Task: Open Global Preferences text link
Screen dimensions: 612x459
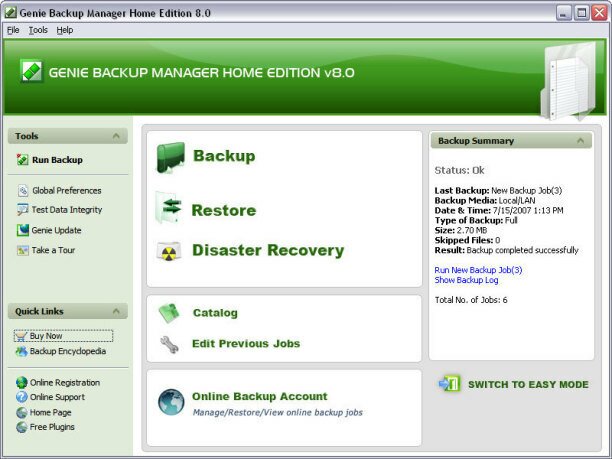Action: [67, 191]
